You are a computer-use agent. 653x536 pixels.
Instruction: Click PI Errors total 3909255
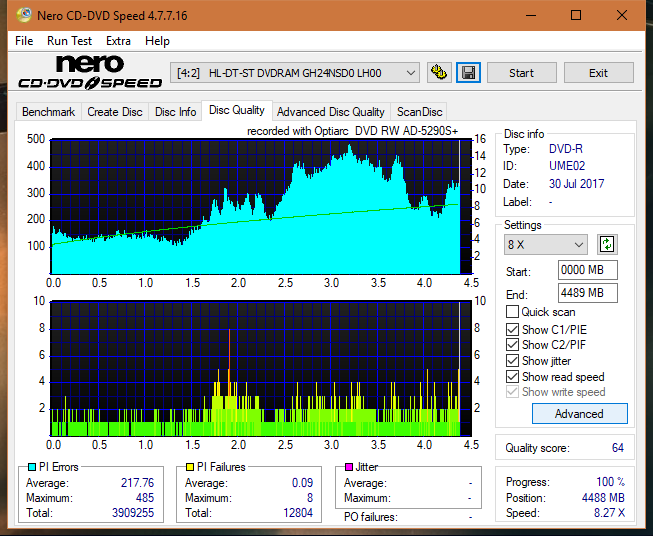click(x=133, y=513)
